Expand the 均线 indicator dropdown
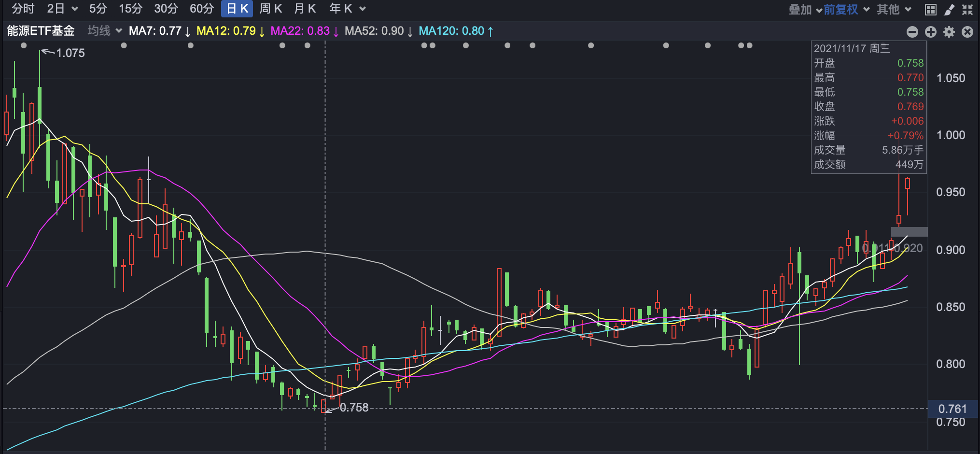980x454 pixels. click(x=105, y=31)
